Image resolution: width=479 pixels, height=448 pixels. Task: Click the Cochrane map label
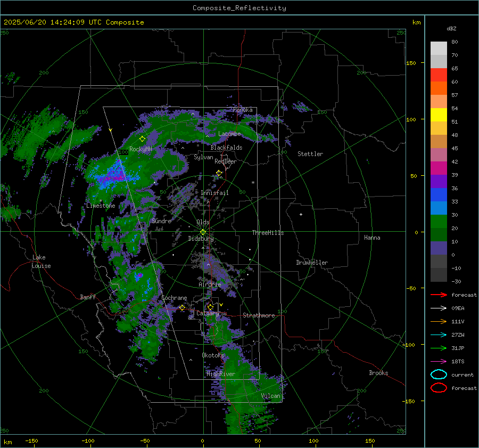point(174,298)
